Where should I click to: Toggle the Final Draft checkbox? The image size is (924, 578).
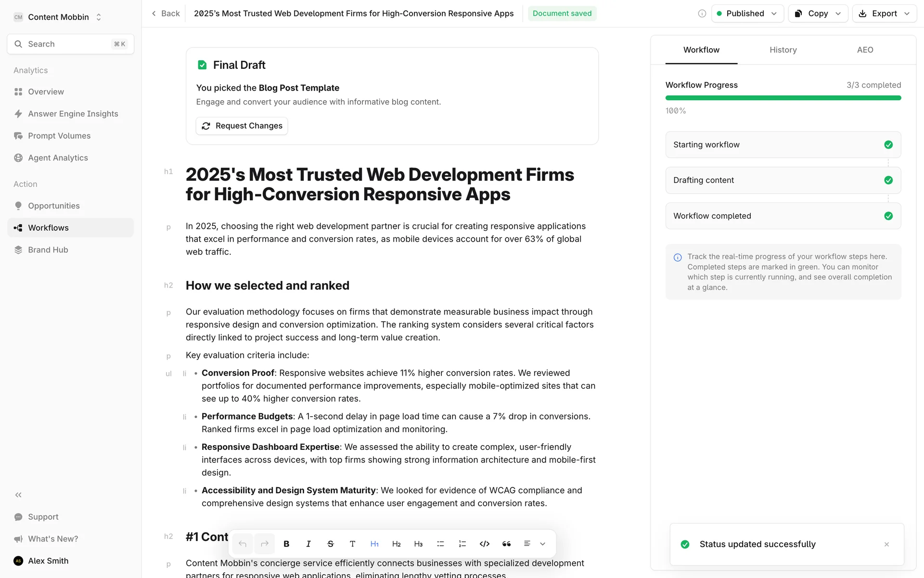[202, 65]
